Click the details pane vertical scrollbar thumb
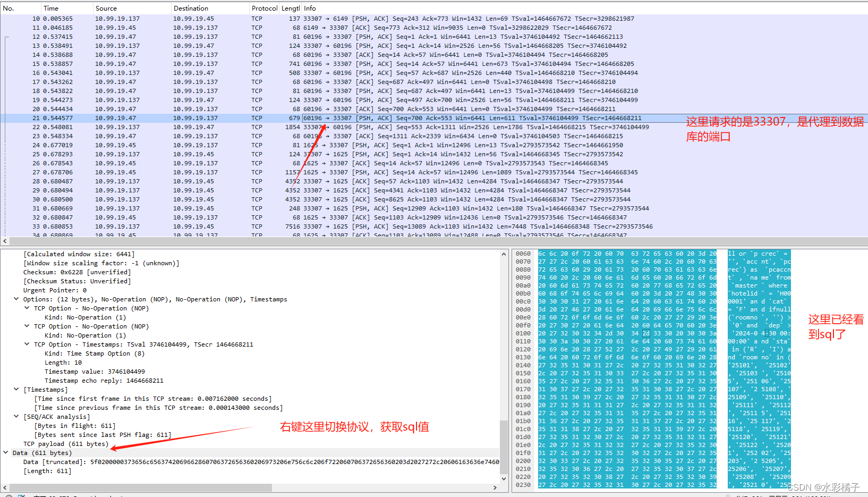This screenshot has width=868, height=497. (x=504, y=447)
